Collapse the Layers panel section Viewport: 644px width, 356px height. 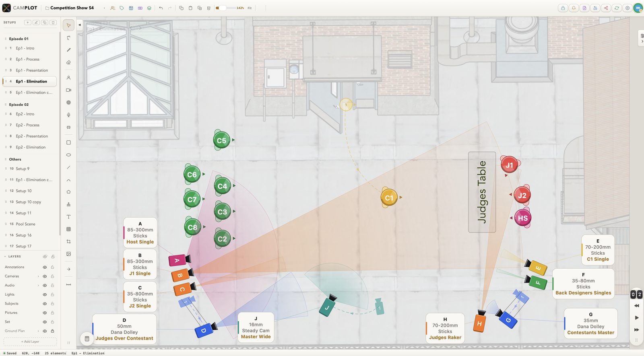[x=5, y=256]
